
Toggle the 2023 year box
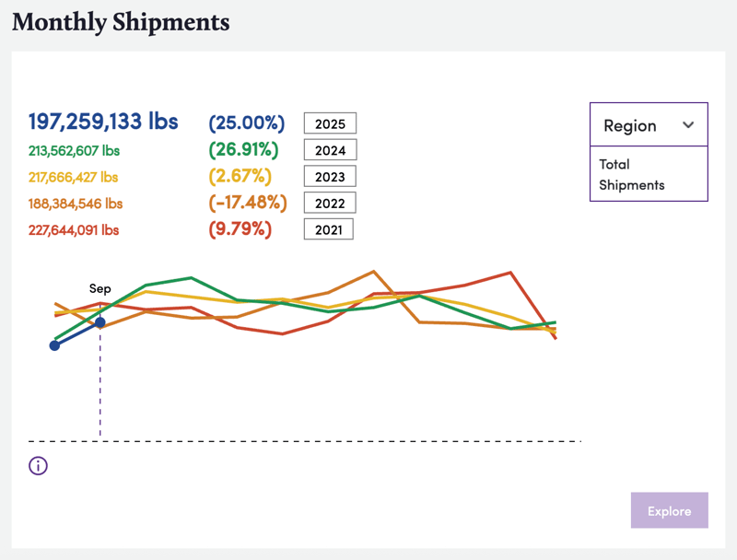(x=330, y=177)
